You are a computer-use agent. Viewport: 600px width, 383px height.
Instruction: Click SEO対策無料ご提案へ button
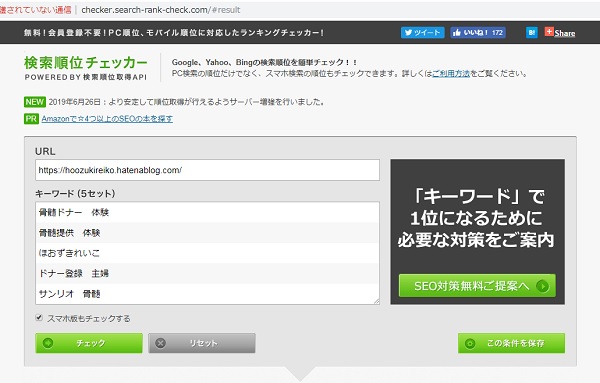pos(477,285)
